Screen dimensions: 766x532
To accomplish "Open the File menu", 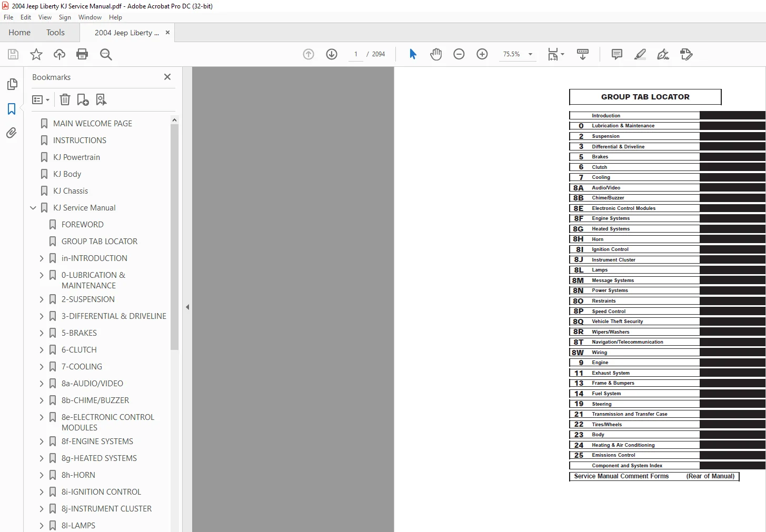I will [8, 17].
